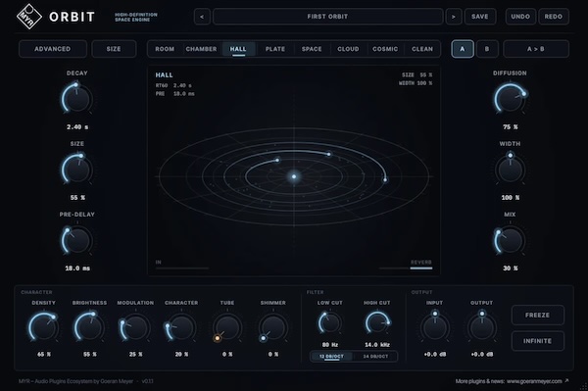Switch to the A state slot

point(463,49)
